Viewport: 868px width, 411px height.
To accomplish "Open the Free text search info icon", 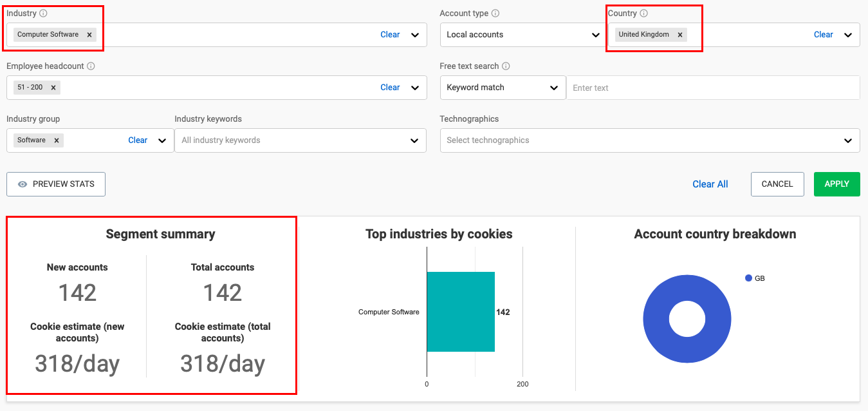I will (506, 66).
